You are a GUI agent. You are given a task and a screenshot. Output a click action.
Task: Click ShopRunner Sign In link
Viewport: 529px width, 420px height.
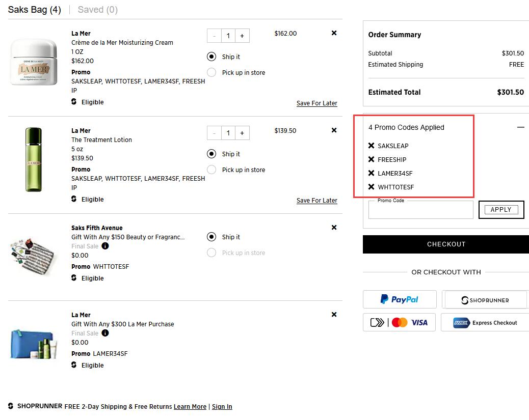pyautogui.click(x=222, y=407)
